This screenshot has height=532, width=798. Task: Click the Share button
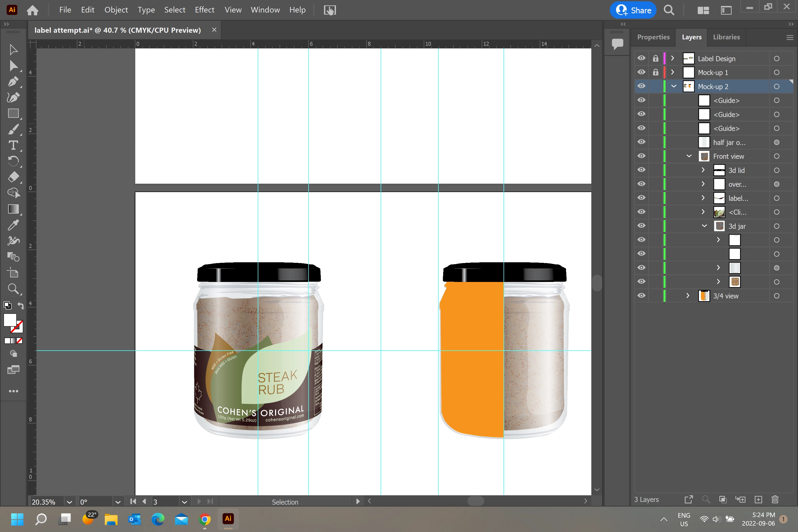(633, 10)
